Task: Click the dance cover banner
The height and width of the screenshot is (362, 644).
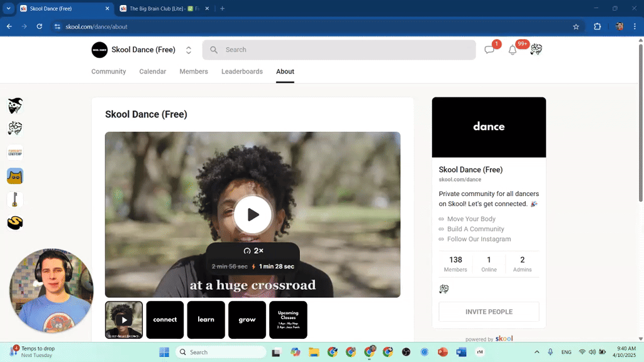Action: (x=489, y=127)
